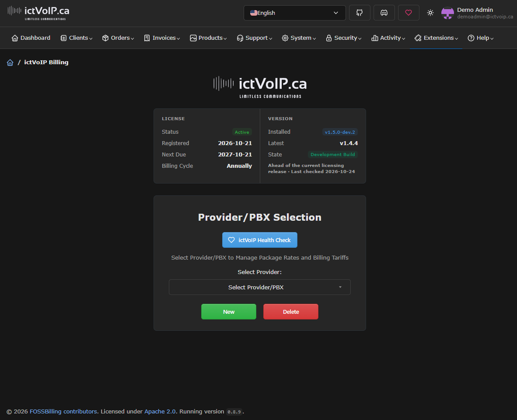Open the Select Provider/PBX dropdown
Image resolution: width=517 pixels, height=420 pixels.
click(x=259, y=287)
